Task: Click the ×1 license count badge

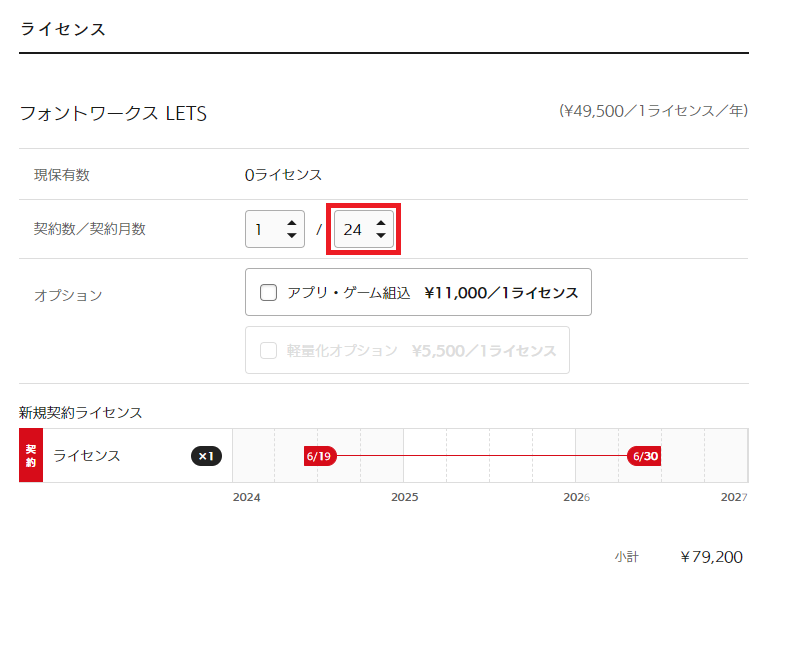Action: click(206, 456)
